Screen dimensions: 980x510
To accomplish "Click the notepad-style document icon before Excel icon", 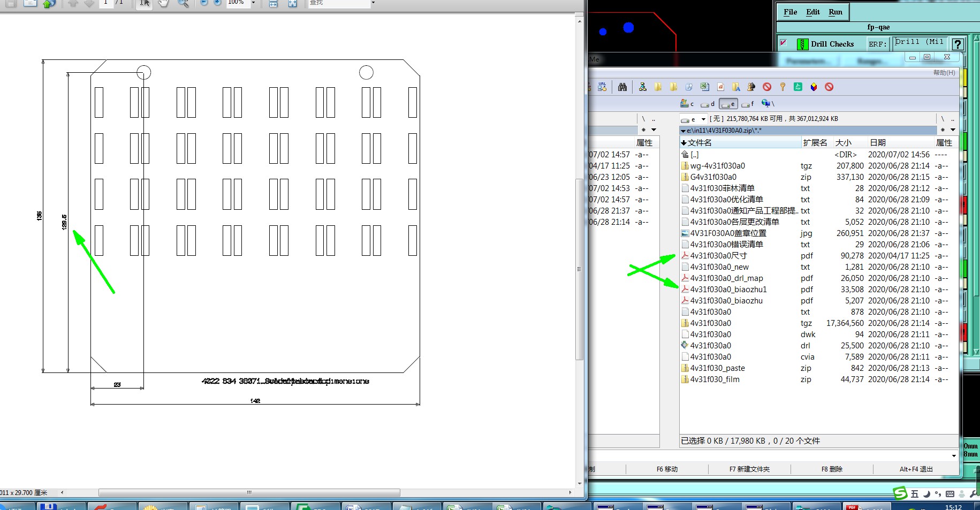I will pyautogui.click(x=689, y=87).
